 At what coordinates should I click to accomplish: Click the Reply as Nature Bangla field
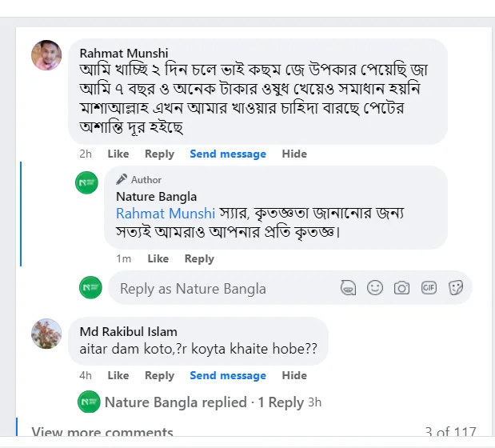tap(224, 289)
